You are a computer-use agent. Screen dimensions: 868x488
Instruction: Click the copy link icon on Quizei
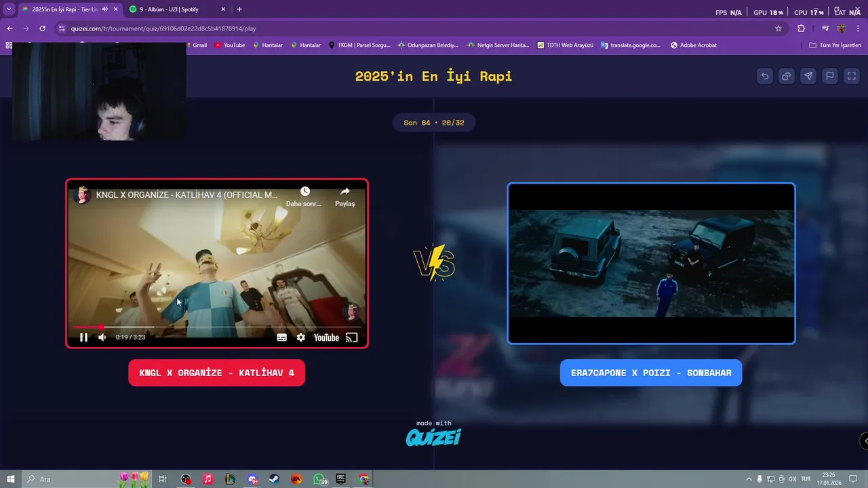[787, 76]
